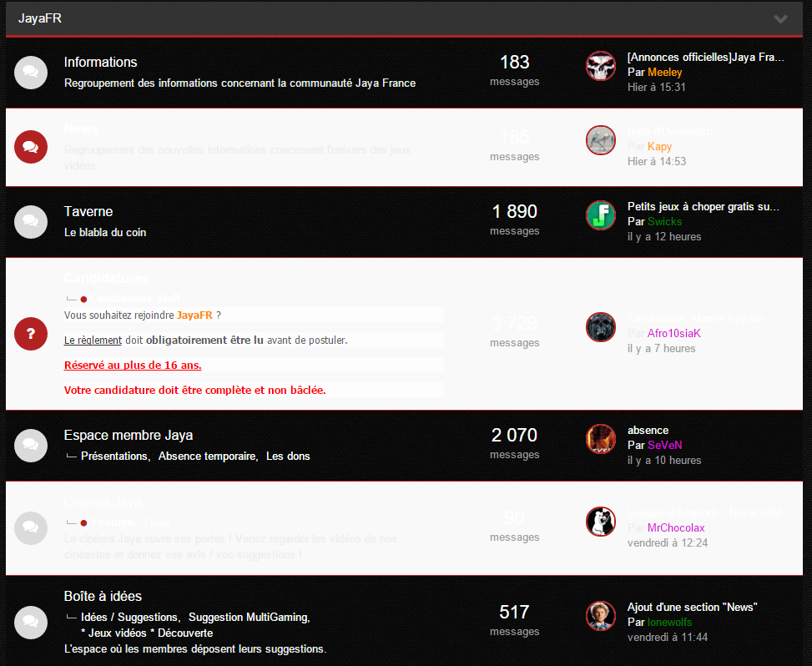The height and width of the screenshot is (666, 812).
Task: Click the red News forum bubble icon
Action: (31, 147)
